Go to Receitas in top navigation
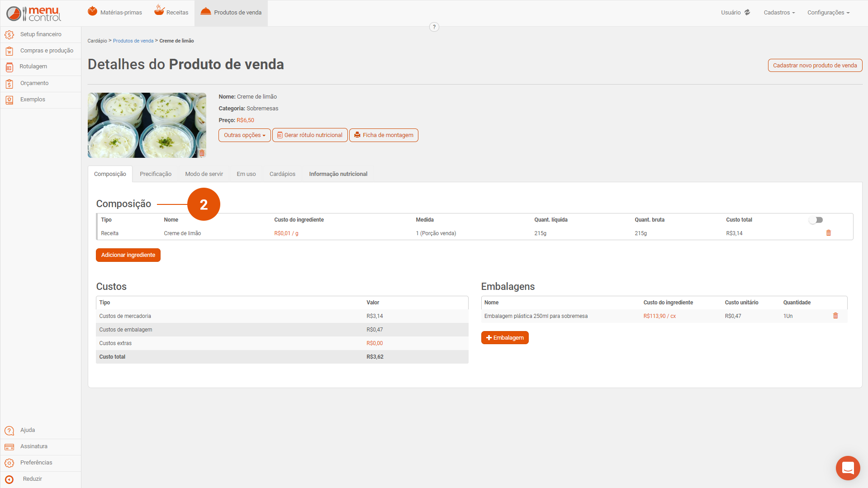The image size is (868, 488). point(171,13)
